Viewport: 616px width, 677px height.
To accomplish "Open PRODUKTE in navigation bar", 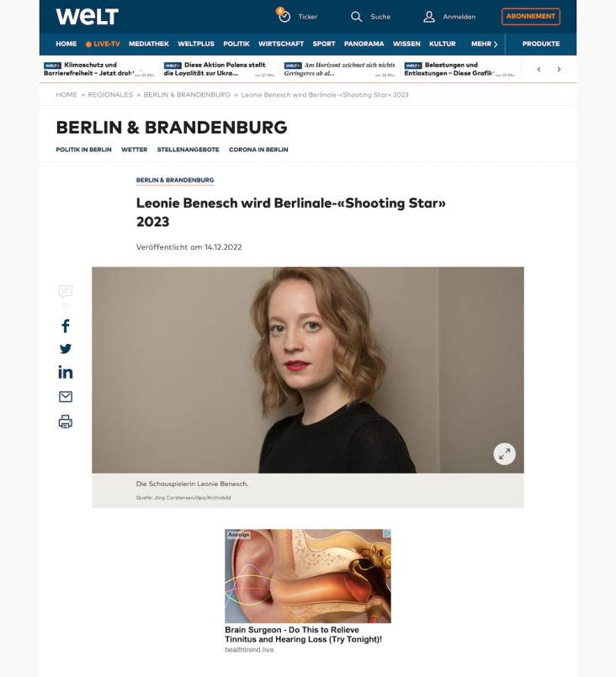I will pos(541,44).
